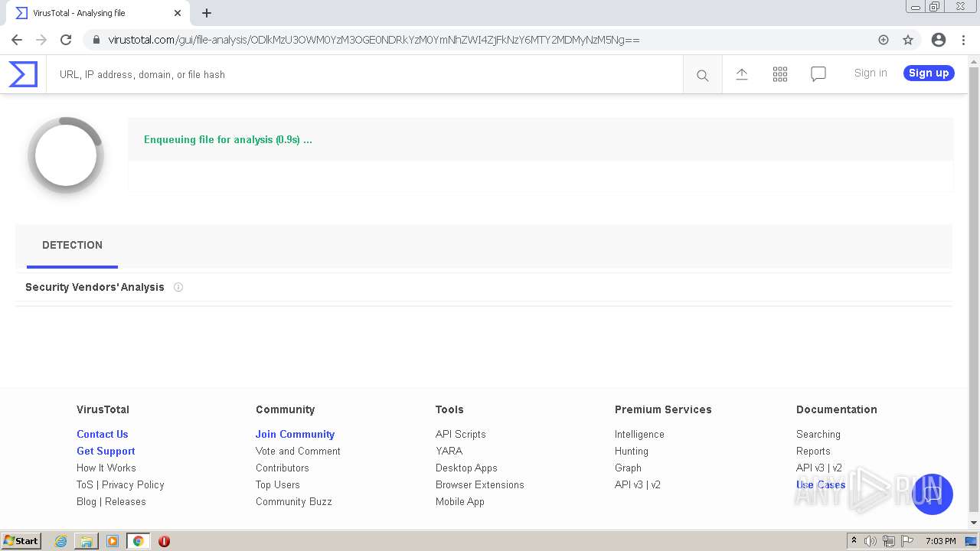Open the upload file icon
This screenshot has height=551, width=980.
pos(742,74)
